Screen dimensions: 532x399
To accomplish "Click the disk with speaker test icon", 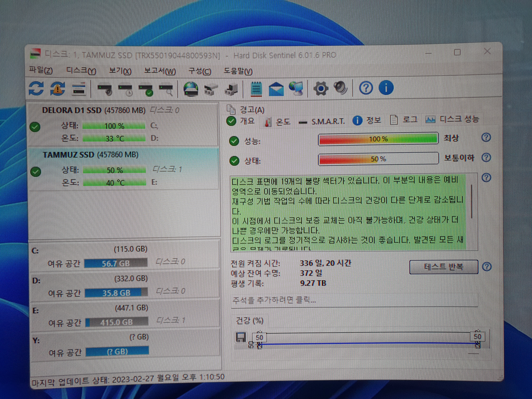I will [105, 90].
